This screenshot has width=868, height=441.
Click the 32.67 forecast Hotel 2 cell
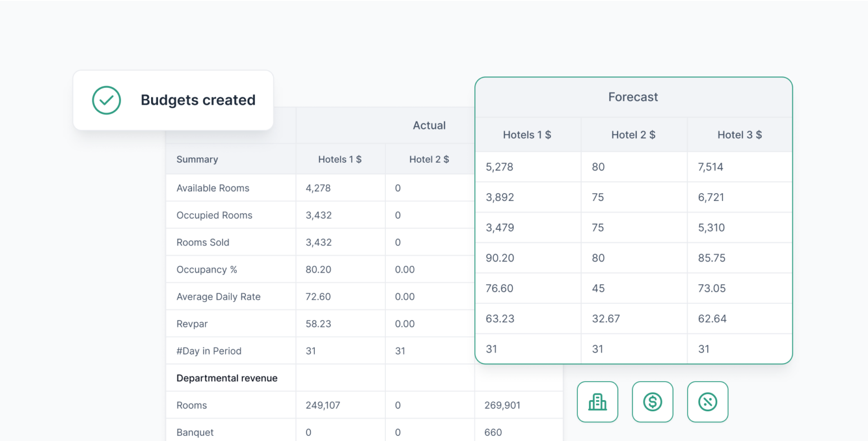(634, 318)
